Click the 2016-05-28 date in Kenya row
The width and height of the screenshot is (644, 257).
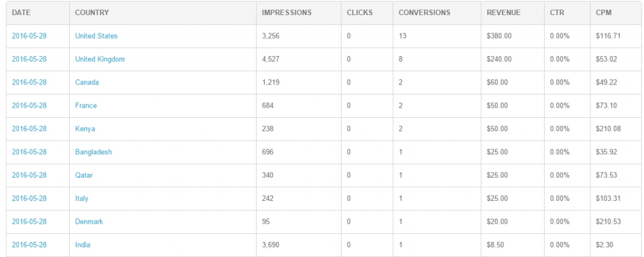[29, 128]
